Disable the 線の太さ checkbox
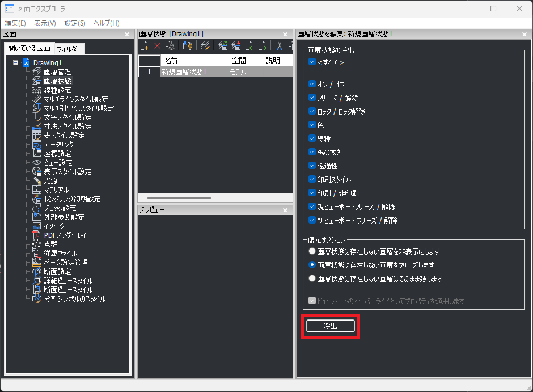The width and height of the screenshot is (533, 392). (x=312, y=152)
